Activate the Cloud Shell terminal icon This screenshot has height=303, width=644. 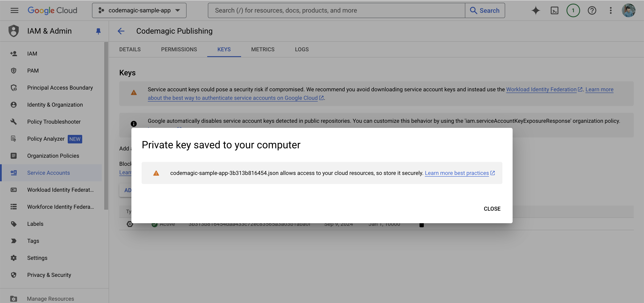point(554,10)
